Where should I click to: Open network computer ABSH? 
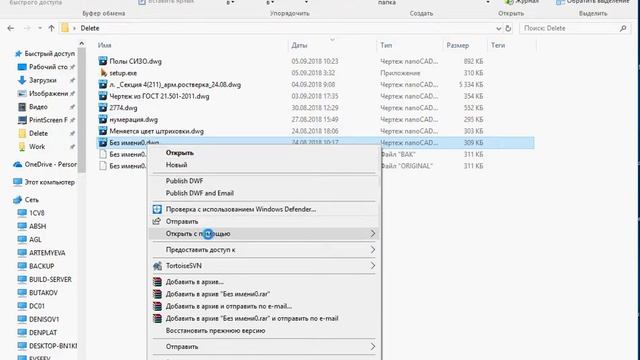coord(37,227)
